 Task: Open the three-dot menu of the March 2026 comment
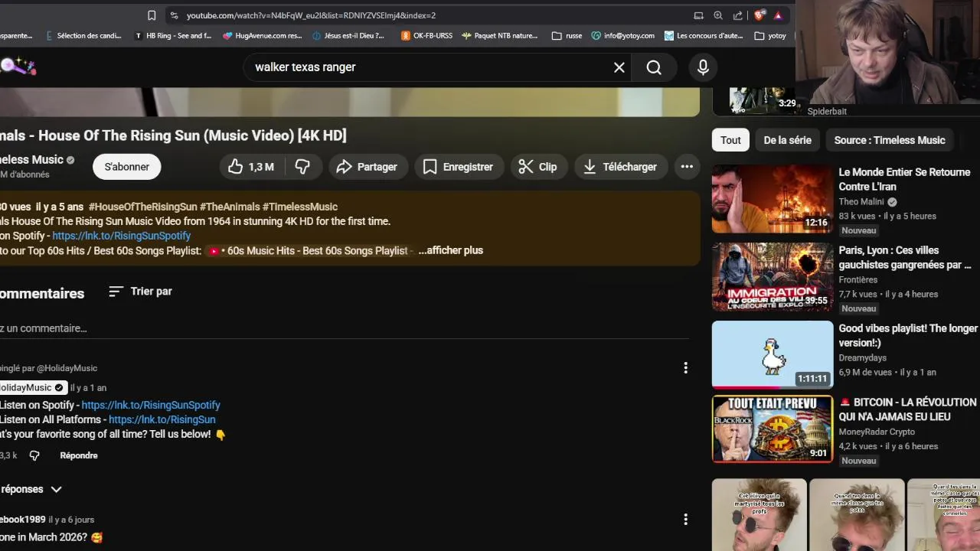coord(685,520)
